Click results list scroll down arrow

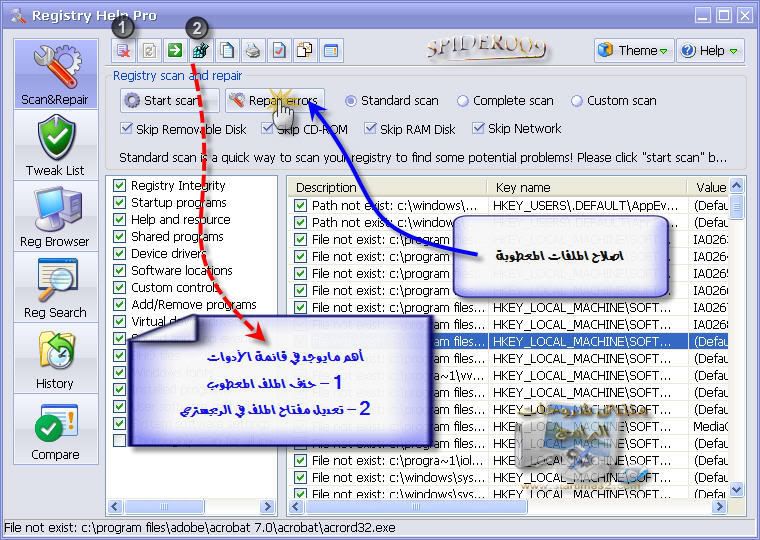click(737, 489)
